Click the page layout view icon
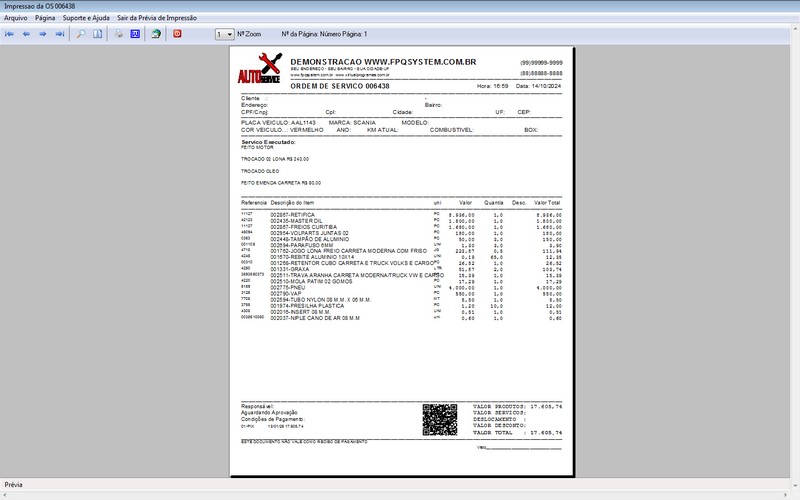The height and width of the screenshot is (500, 800). [x=98, y=34]
